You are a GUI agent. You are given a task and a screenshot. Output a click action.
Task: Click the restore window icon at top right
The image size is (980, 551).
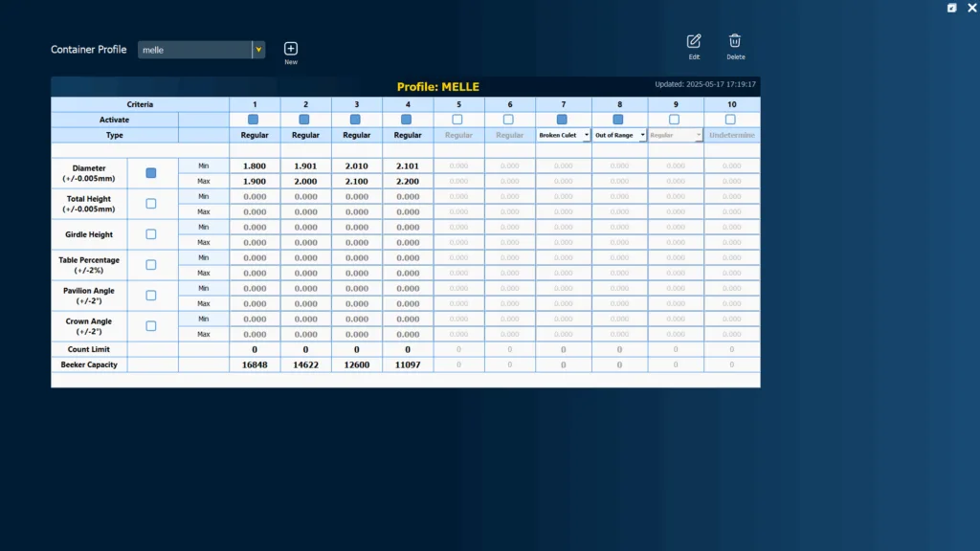(951, 8)
